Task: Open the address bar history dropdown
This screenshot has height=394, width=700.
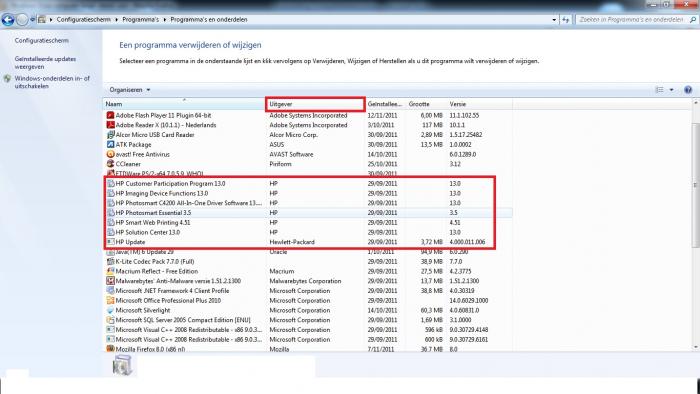Action: point(554,20)
